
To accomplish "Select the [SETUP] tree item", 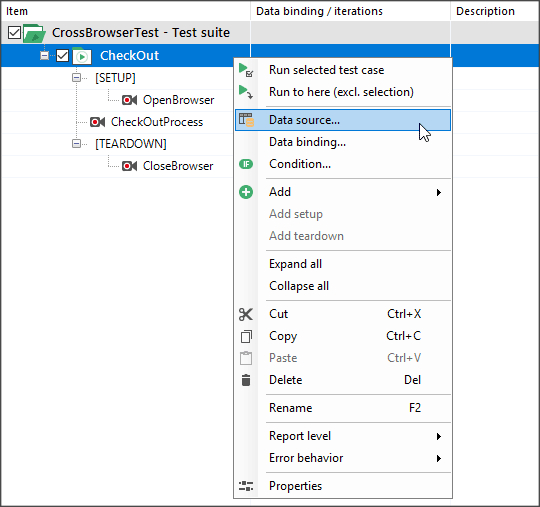I will coord(115,78).
